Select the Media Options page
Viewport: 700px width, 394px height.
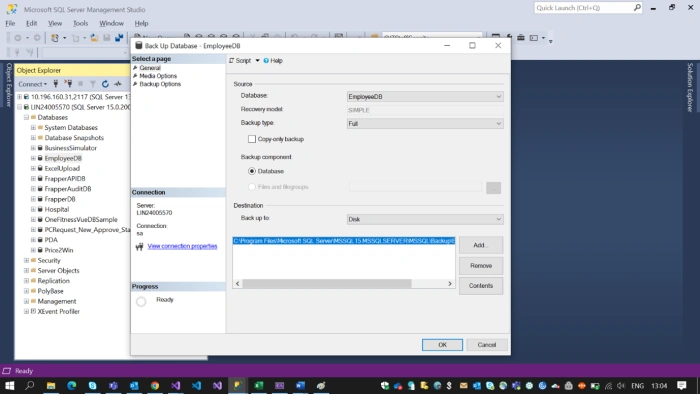click(158, 76)
